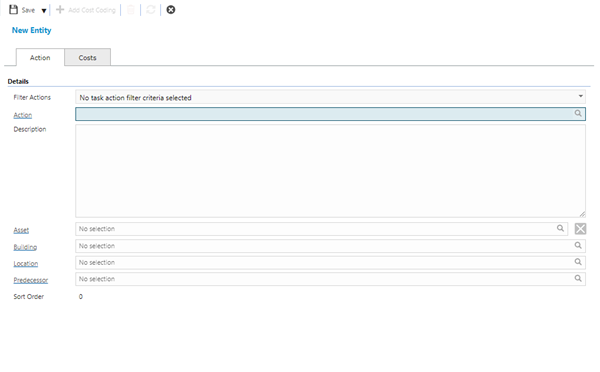Open the Asset lookup search icon
Viewport: 600px width, 372px height.
pyautogui.click(x=560, y=228)
